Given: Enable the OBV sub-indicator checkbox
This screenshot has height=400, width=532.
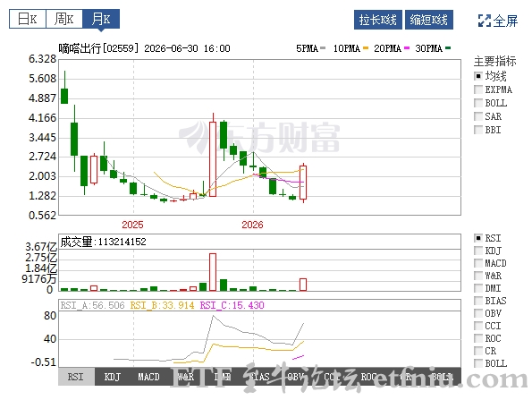Looking at the screenshot, I should coord(478,313).
